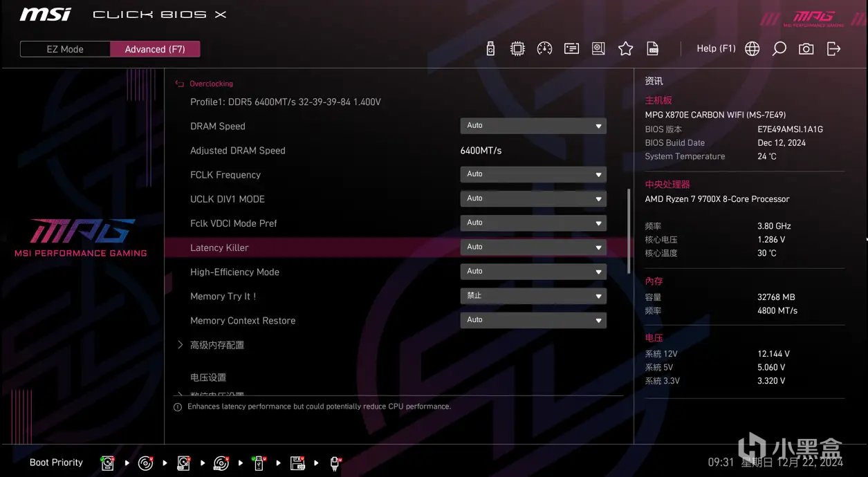The width and height of the screenshot is (868, 477).
Task: Open the High-Efficiency Mode dropdown
Action: coord(533,271)
